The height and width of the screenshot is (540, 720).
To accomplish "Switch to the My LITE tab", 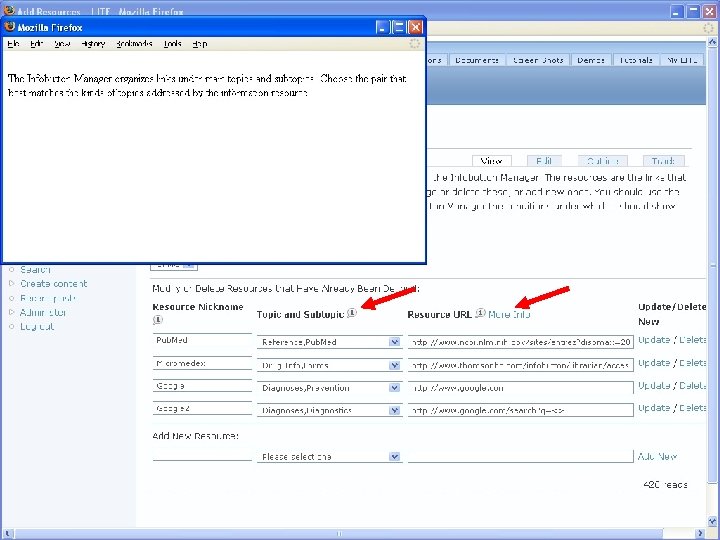I will coord(682,60).
